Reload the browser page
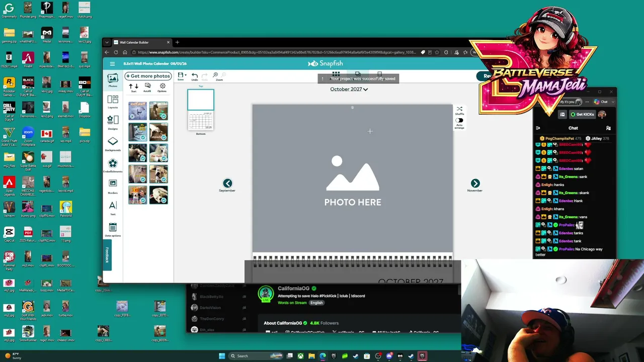Viewport: 644px width, 362px height. tap(116, 52)
